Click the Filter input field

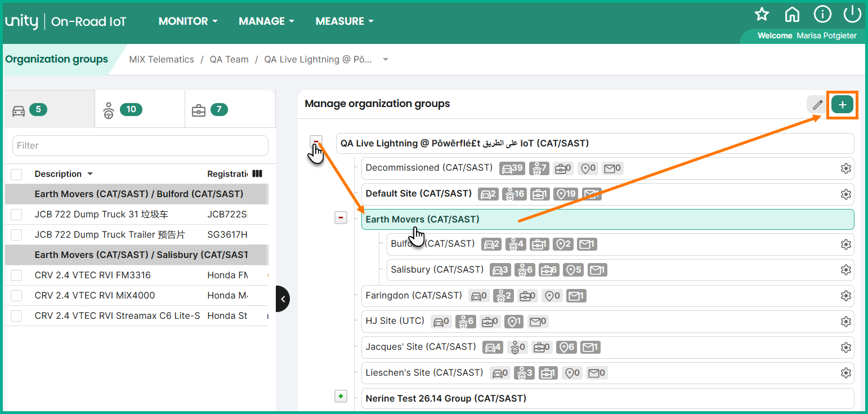[140, 145]
